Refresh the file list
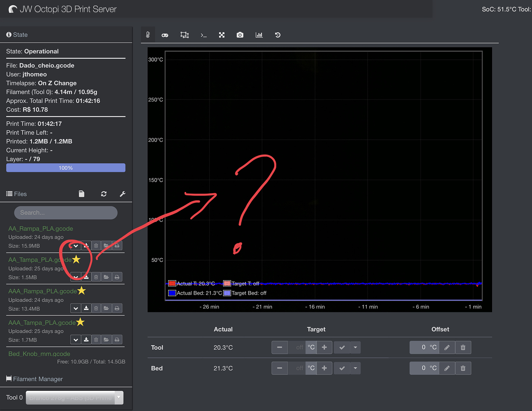This screenshot has height=411, width=532. pos(104,194)
